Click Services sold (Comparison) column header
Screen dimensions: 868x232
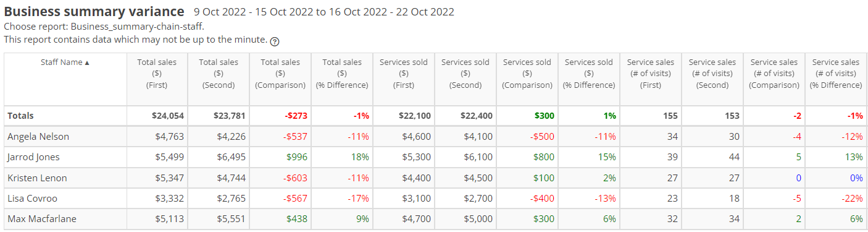[527, 74]
